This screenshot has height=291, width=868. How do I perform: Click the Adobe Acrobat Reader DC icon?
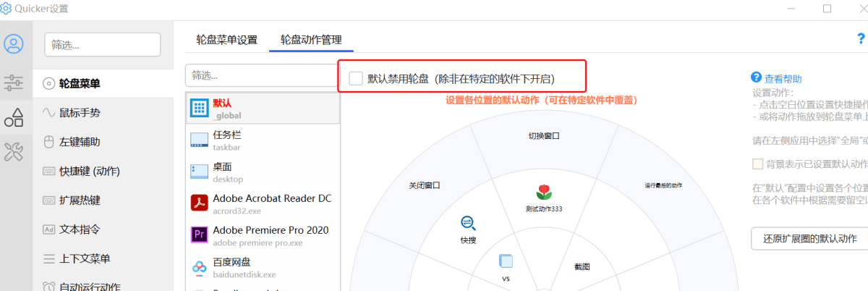[x=199, y=203]
